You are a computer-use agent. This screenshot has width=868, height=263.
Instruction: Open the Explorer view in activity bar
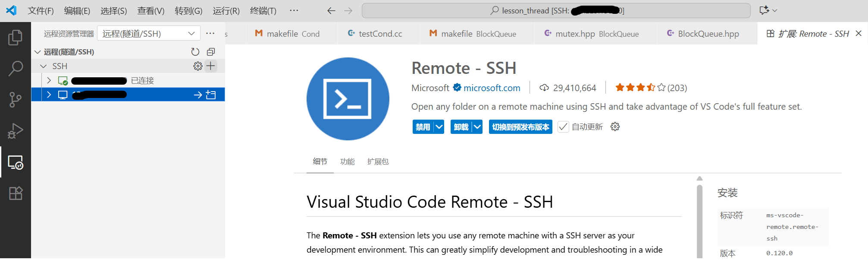(16, 38)
